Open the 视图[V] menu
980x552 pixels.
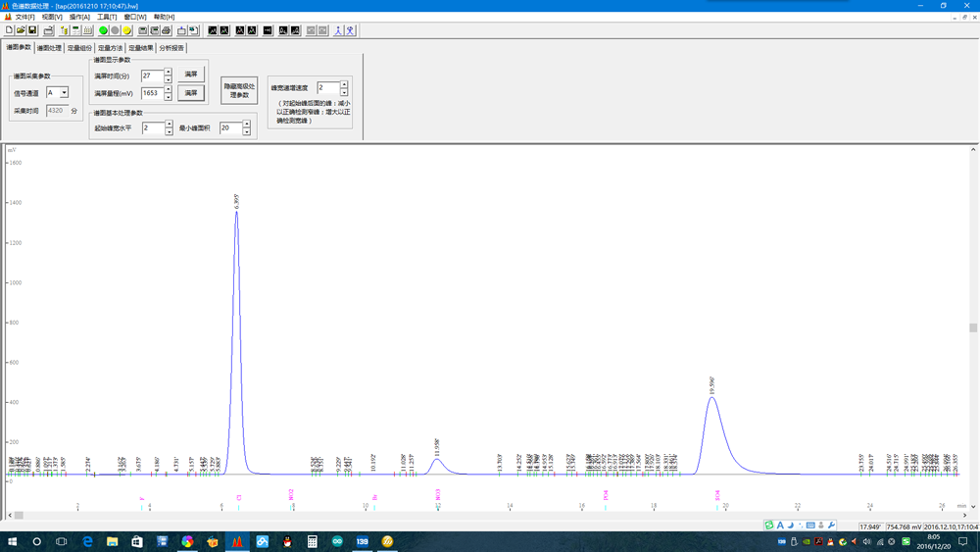click(52, 17)
